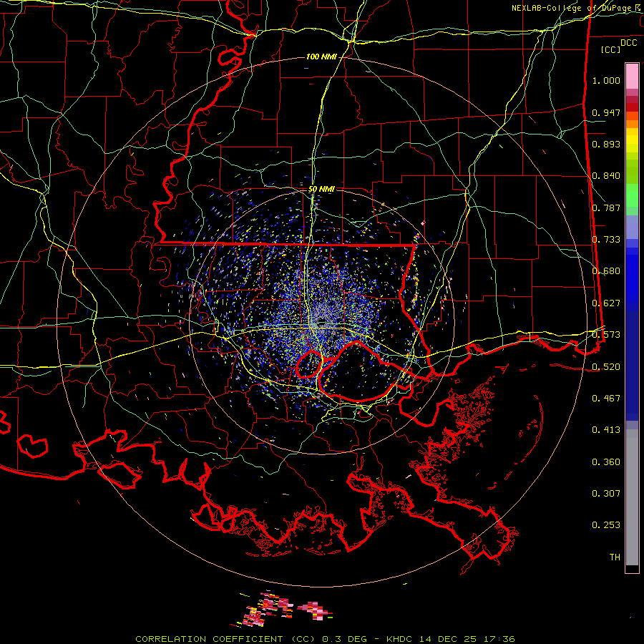Click the "50 NMI" range ring label
This screenshot has height=644, width=644.
(x=321, y=189)
